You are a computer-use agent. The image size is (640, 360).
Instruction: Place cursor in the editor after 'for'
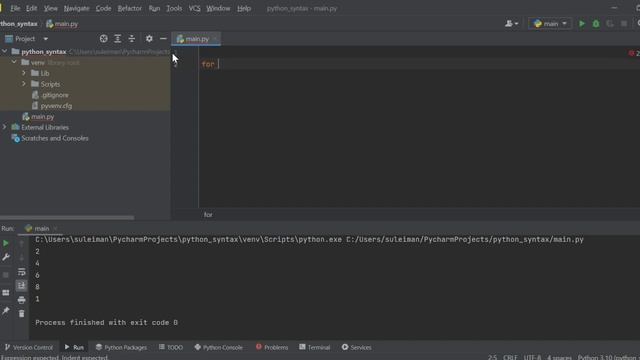[x=219, y=64]
